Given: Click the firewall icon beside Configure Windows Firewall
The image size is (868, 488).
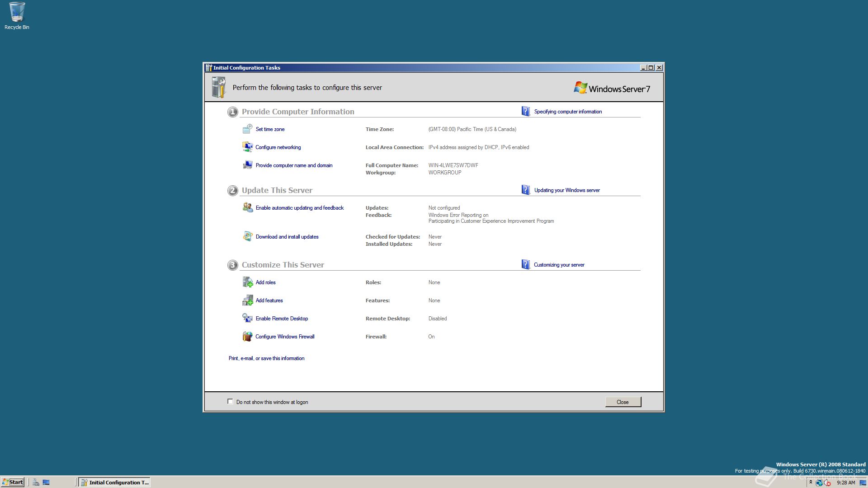Looking at the screenshot, I should (247, 337).
